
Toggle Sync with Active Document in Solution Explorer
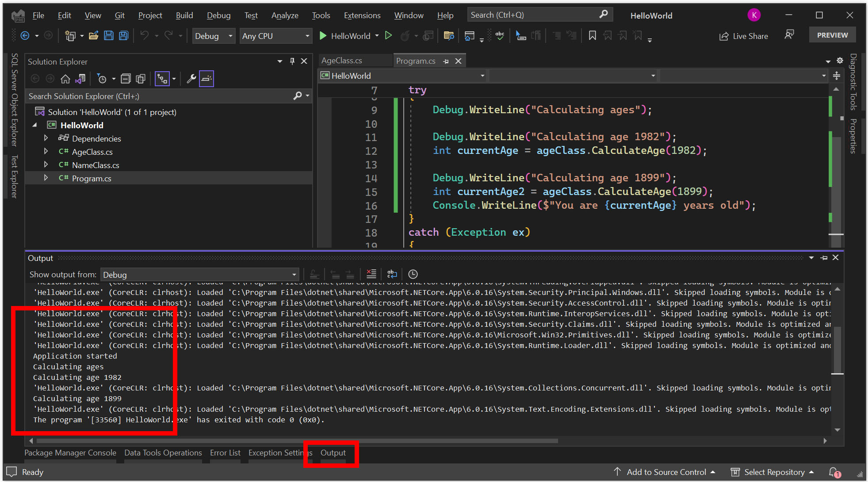(80, 79)
